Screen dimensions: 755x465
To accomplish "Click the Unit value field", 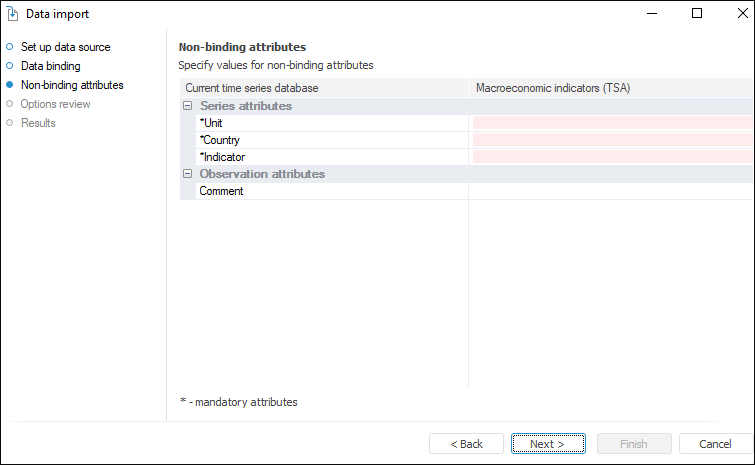I will coord(612,123).
